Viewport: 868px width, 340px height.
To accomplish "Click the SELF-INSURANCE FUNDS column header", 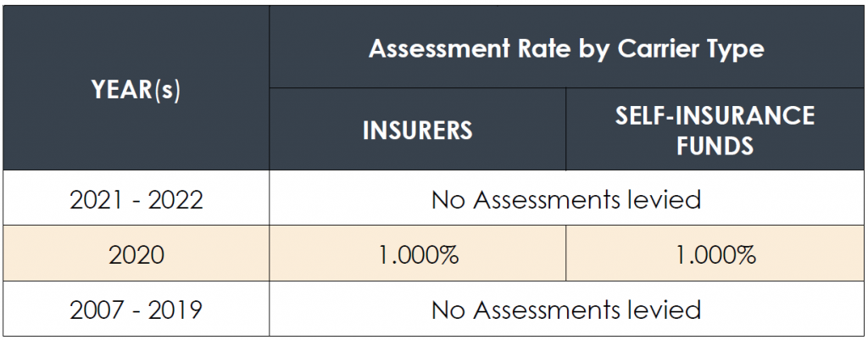I will pos(715,129).
